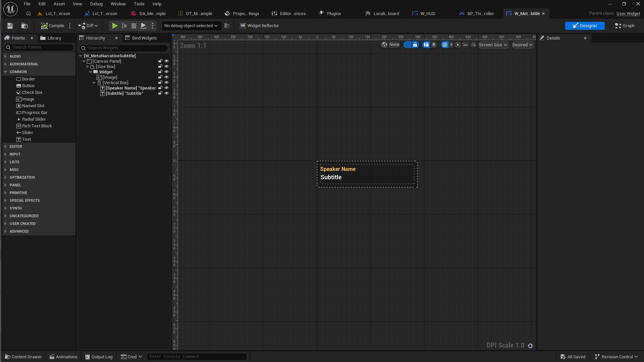The height and width of the screenshot is (362, 644).
Task: Collapse the Vertical Box tree item
Action: [94, 82]
